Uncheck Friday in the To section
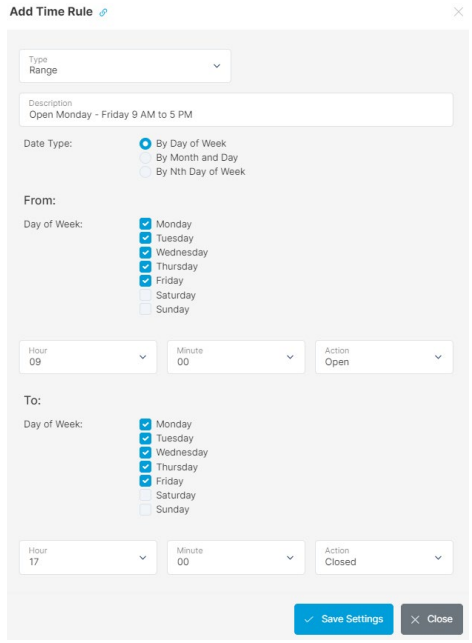This screenshot has width=472, height=643. 145,481
